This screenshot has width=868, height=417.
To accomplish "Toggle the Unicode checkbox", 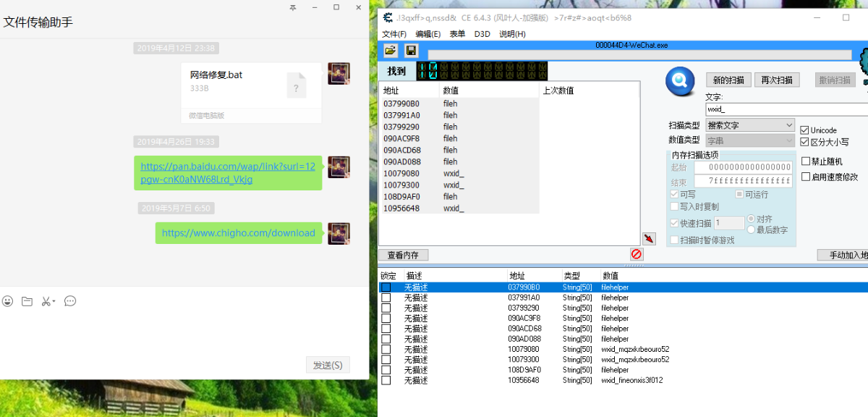I will (805, 130).
